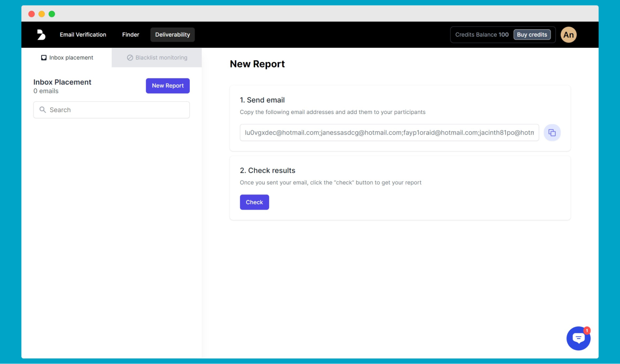Click the Deliverability toolbar item
This screenshot has width=620, height=364.
pyautogui.click(x=173, y=34)
